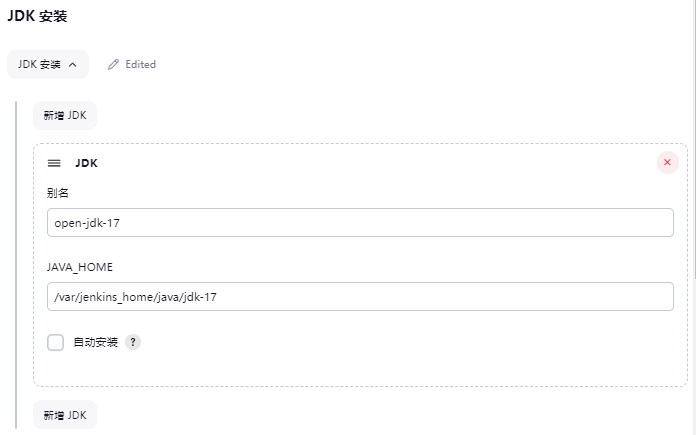Click the Edited status text
The image size is (696, 435).
[x=140, y=64]
